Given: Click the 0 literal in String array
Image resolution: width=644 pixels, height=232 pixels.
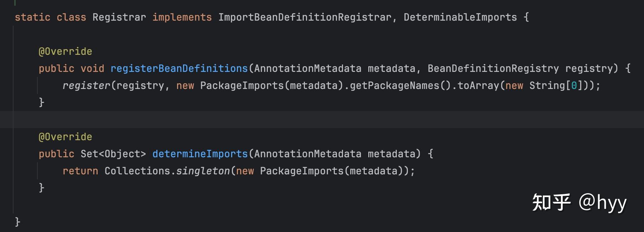Looking at the screenshot, I should point(574,85).
